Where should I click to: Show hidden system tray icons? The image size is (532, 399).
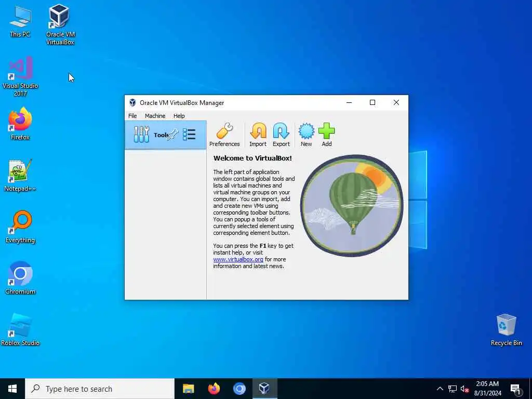440,389
